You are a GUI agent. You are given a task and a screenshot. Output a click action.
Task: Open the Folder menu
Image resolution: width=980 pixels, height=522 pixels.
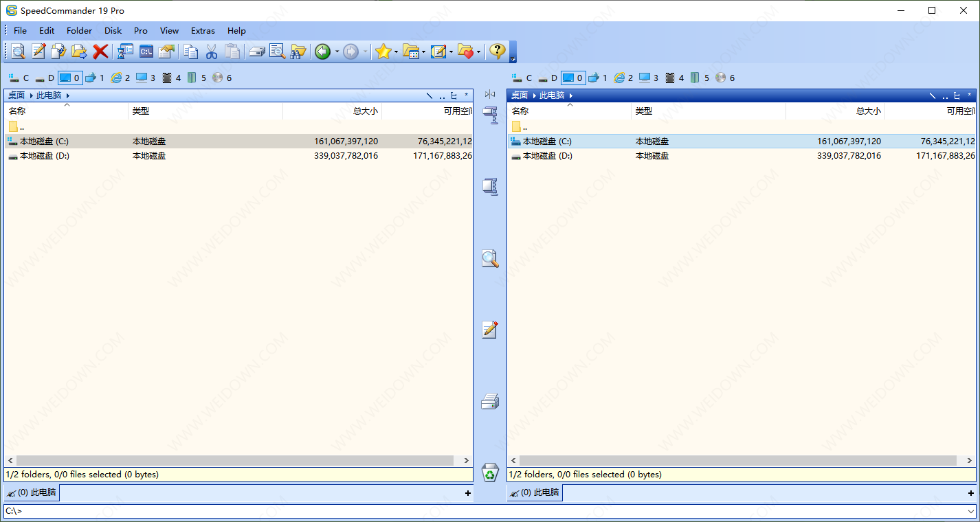(x=79, y=30)
